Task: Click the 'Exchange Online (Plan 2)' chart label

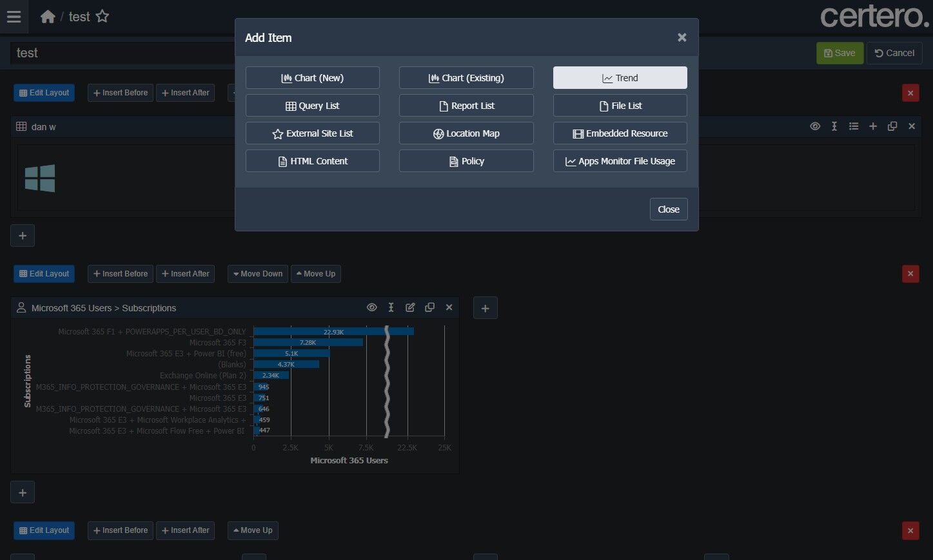Action: click(x=203, y=376)
